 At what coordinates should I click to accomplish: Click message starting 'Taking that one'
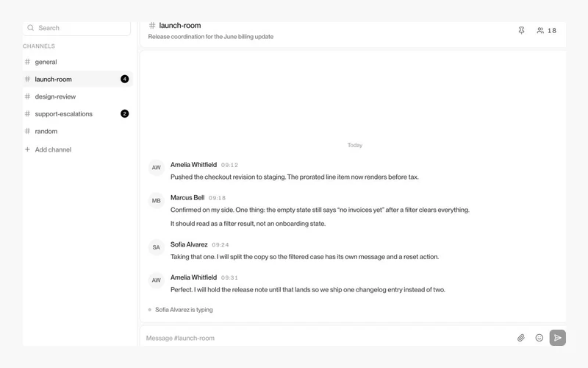[x=304, y=257]
